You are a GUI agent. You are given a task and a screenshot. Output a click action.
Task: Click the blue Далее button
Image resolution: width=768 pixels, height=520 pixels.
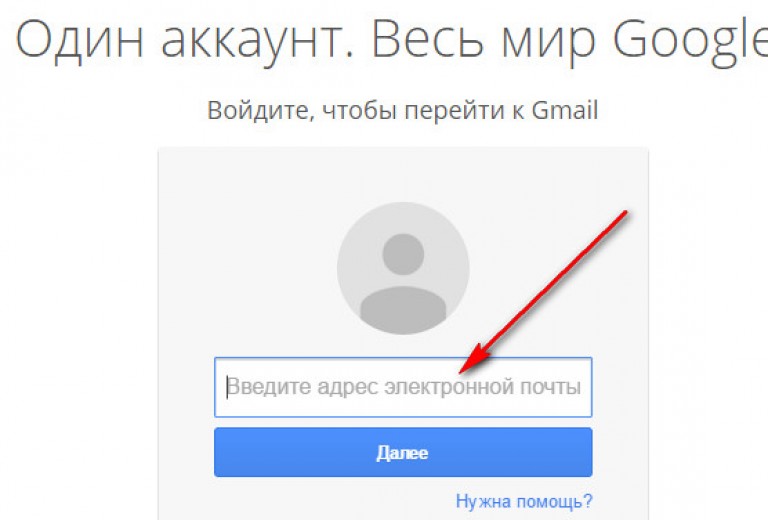(x=403, y=452)
